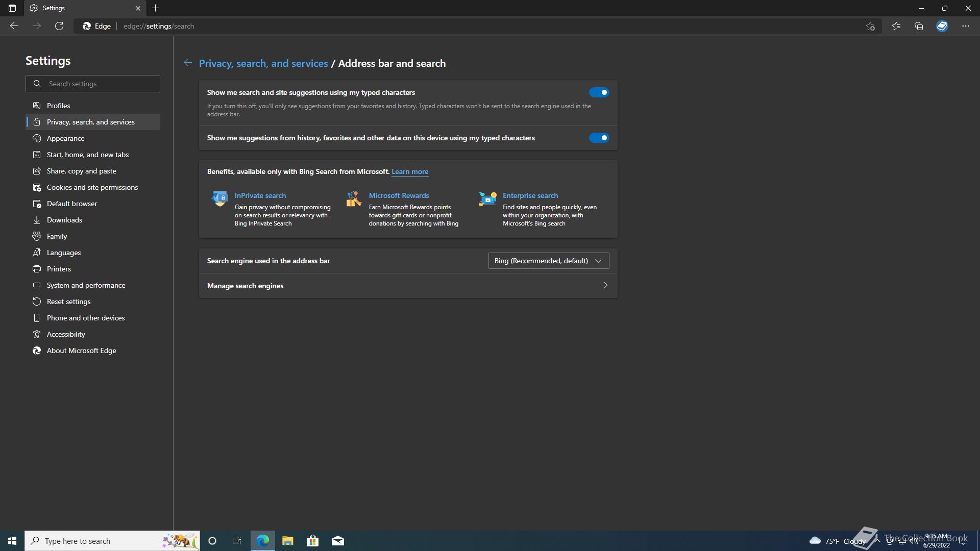The height and width of the screenshot is (551, 980).
Task: Click the browser Back arrow button
Action: point(14,26)
